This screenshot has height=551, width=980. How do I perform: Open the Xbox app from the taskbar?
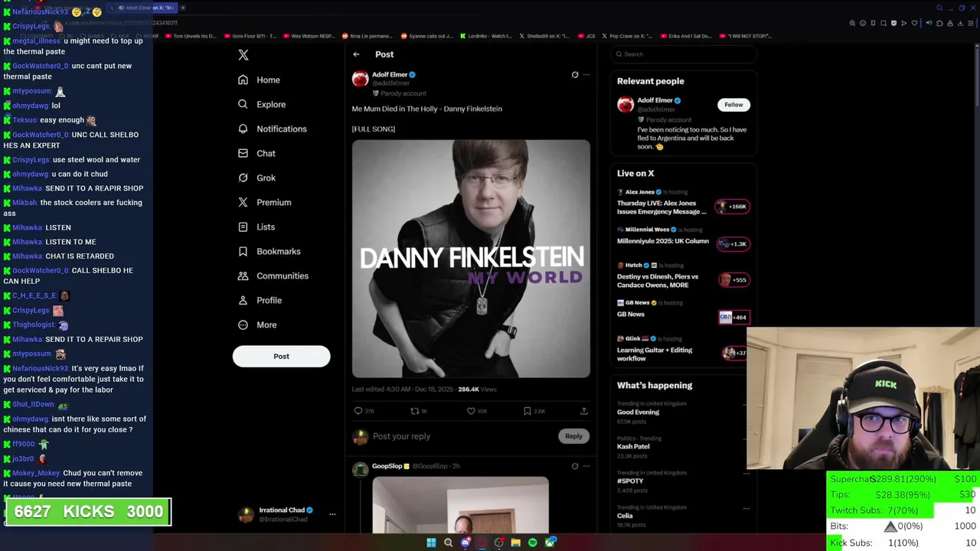coord(550,543)
